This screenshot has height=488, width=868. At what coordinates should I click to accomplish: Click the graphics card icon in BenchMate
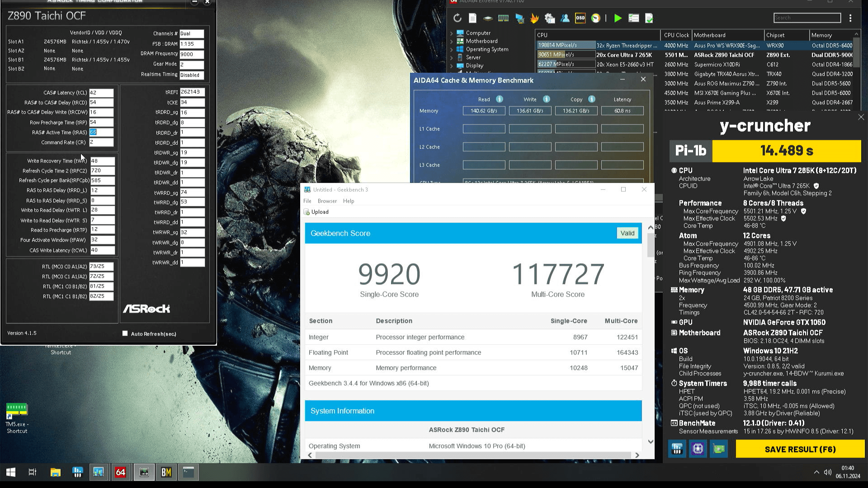[719, 449]
